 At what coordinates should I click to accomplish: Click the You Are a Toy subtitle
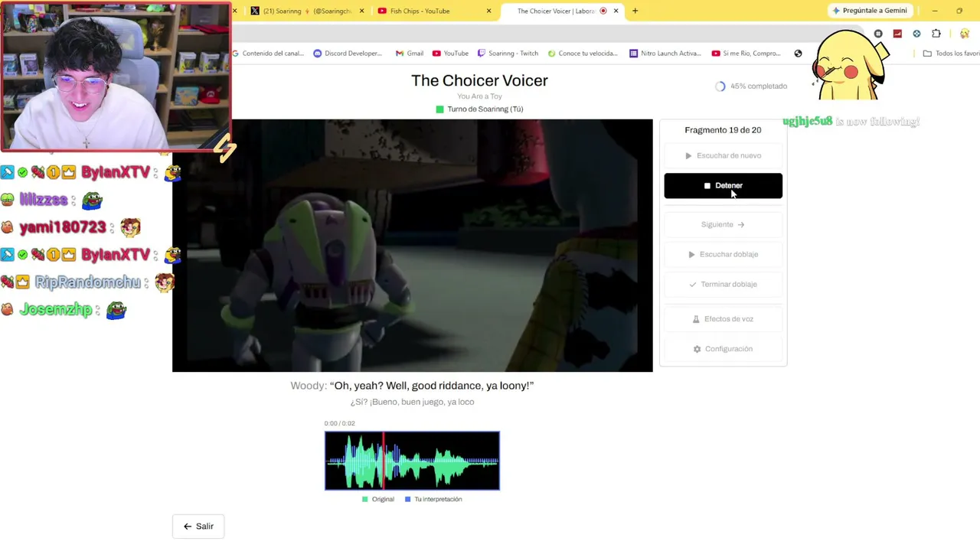click(479, 96)
